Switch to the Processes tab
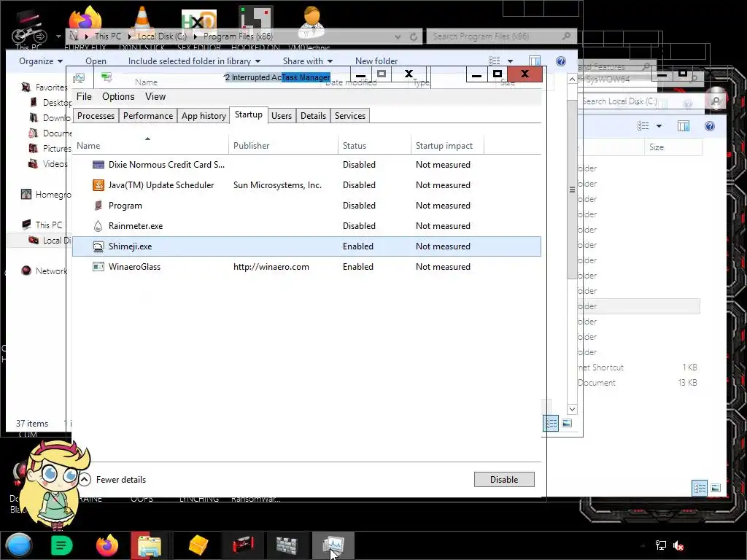The height and width of the screenshot is (560, 747). coord(96,116)
